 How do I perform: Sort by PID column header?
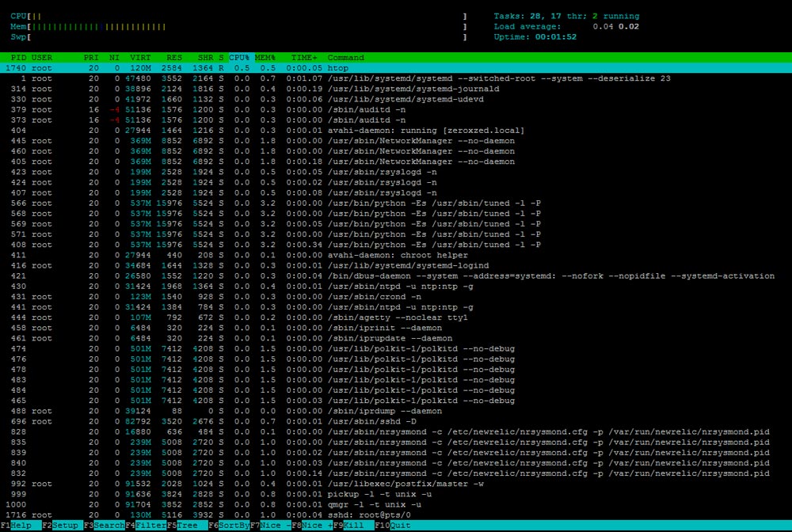[19, 58]
